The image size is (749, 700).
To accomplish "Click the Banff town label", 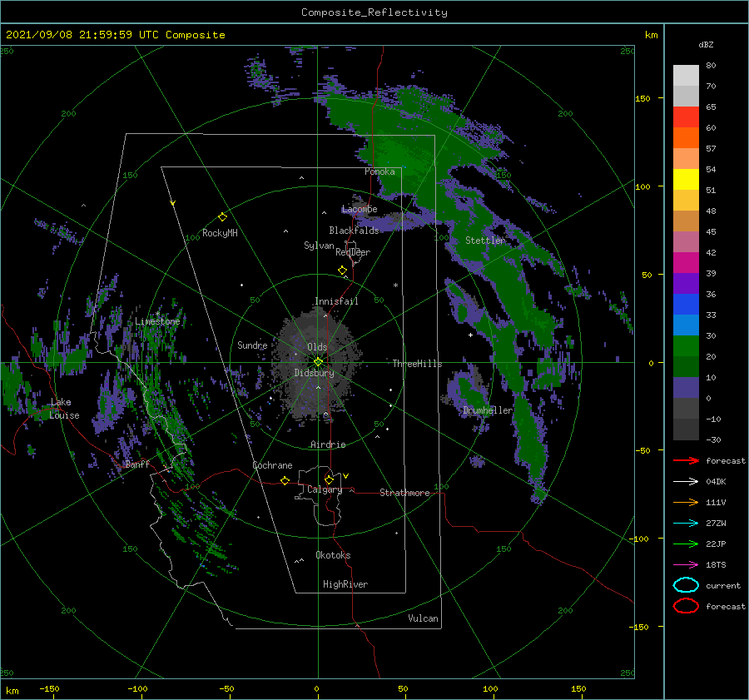I will 137,464.
